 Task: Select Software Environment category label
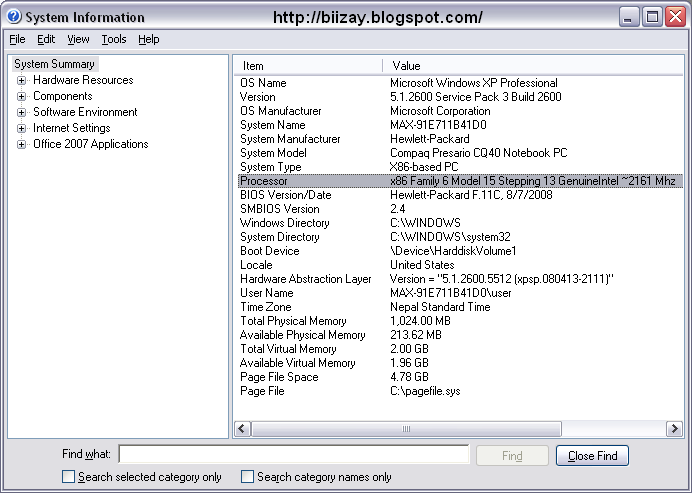point(85,112)
